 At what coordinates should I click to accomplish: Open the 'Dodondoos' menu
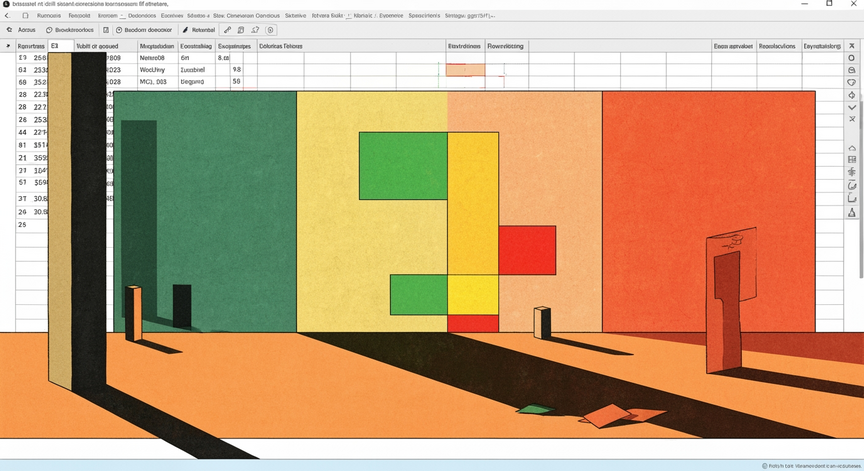(142, 16)
